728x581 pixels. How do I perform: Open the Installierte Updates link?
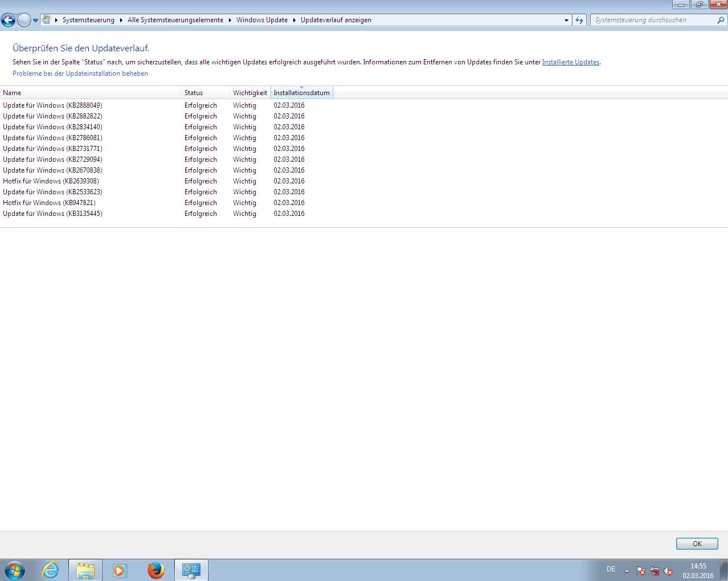(x=570, y=62)
